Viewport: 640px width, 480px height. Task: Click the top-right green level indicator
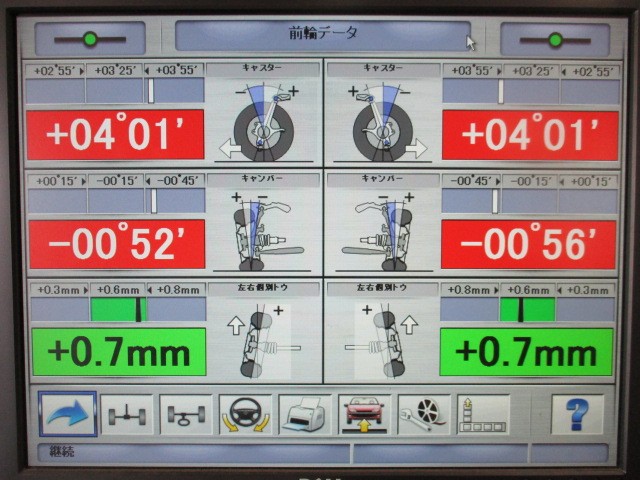(555, 39)
